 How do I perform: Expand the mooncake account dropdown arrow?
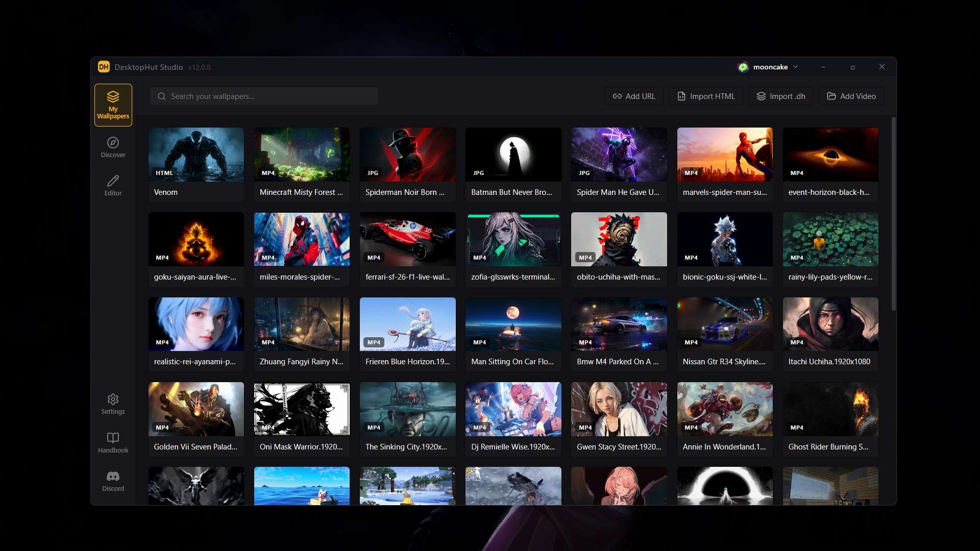click(795, 67)
